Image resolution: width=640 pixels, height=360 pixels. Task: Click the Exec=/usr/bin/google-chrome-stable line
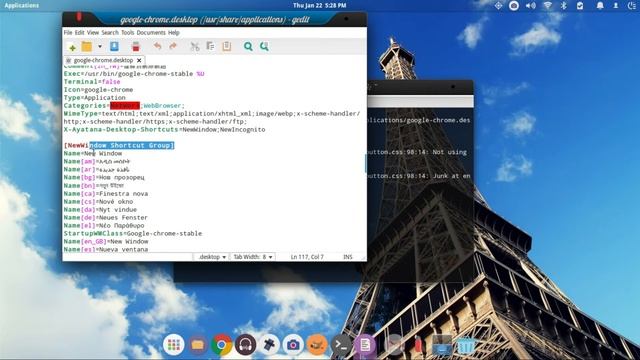pos(134,74)
